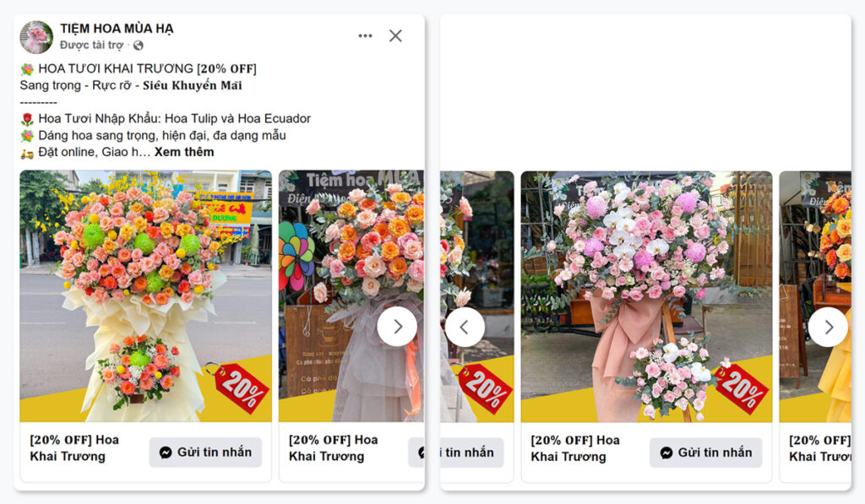Go back using the right carousel's previous arrow
This screenshot has height=504, width=865.
click(465, 327)
